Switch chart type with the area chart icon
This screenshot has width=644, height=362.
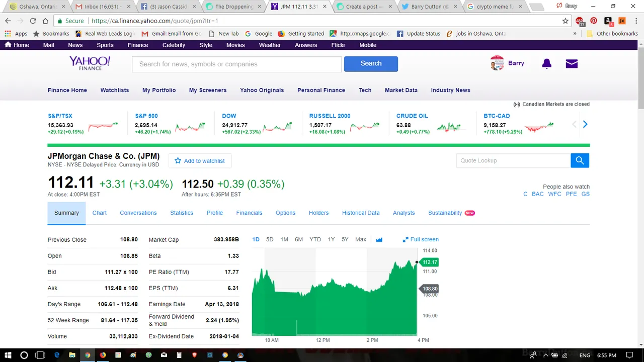379,240
